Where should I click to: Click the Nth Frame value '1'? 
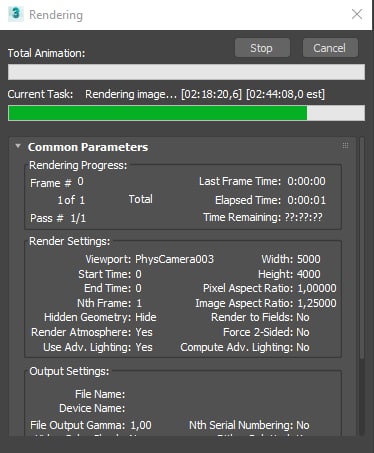(x=139, y=303)
